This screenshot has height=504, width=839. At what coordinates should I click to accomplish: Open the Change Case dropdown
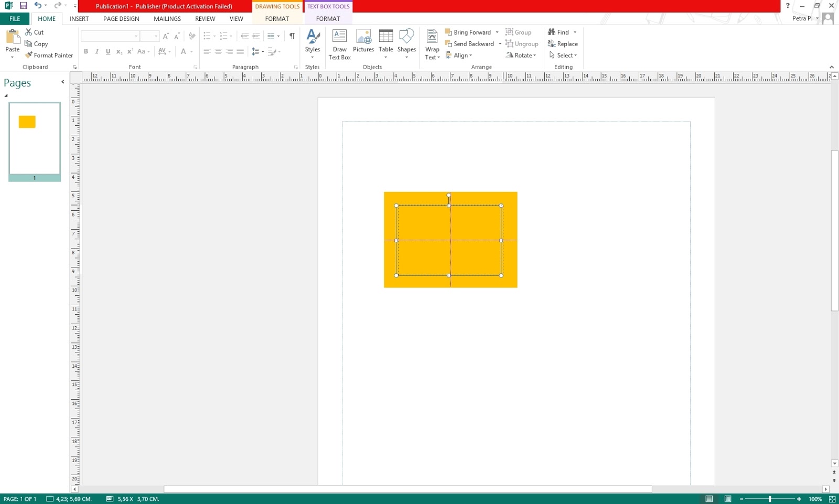tap(143, 51)
